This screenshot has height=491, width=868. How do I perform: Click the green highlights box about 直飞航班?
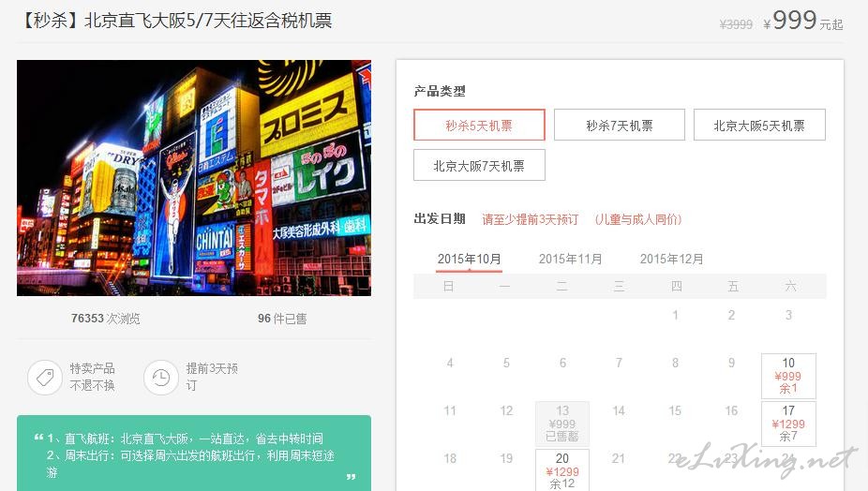194,453
